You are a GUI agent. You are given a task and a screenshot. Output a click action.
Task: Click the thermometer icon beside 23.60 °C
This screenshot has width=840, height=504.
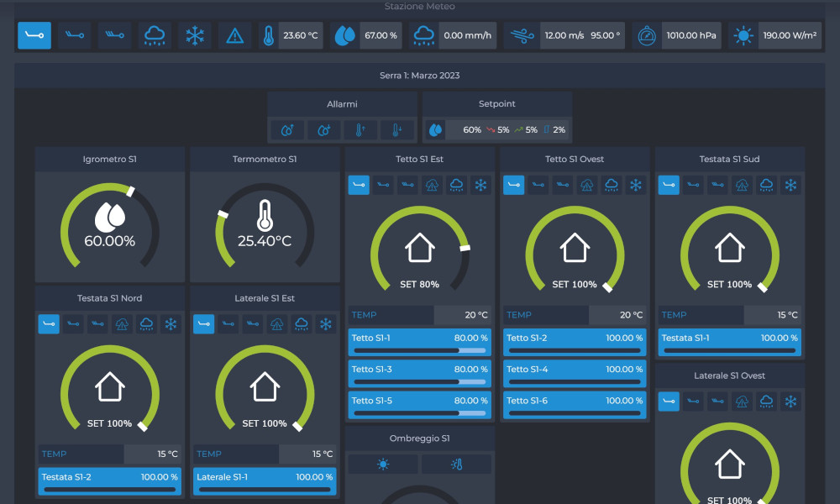pyautogui.click(x=269, y=35)
